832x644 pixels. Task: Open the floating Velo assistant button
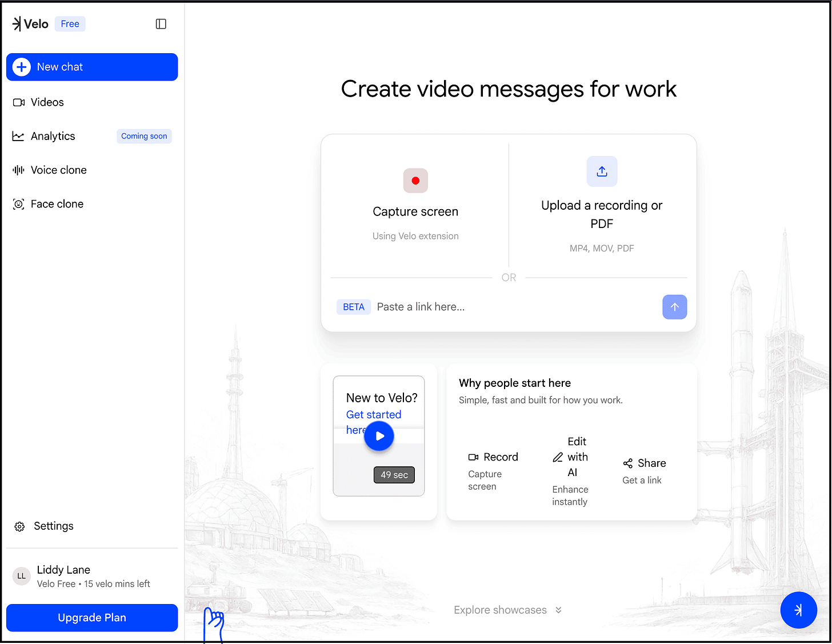[798, 610]
